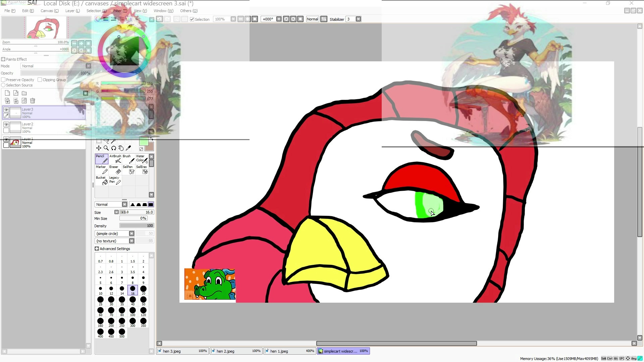Image resolution: width=644 pixels, height=362 pixels.
Task: Select the Water Color tool
Action: 142,159
